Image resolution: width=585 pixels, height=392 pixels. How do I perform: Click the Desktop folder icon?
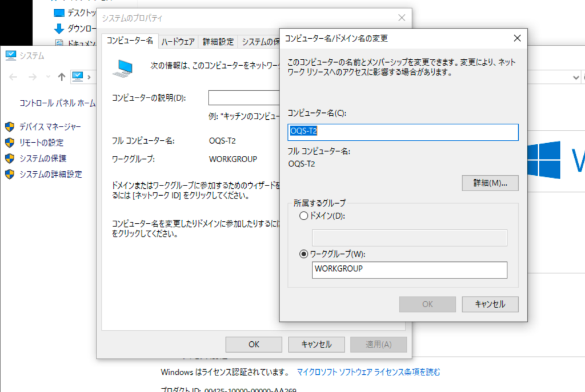[x=59, y=13]
